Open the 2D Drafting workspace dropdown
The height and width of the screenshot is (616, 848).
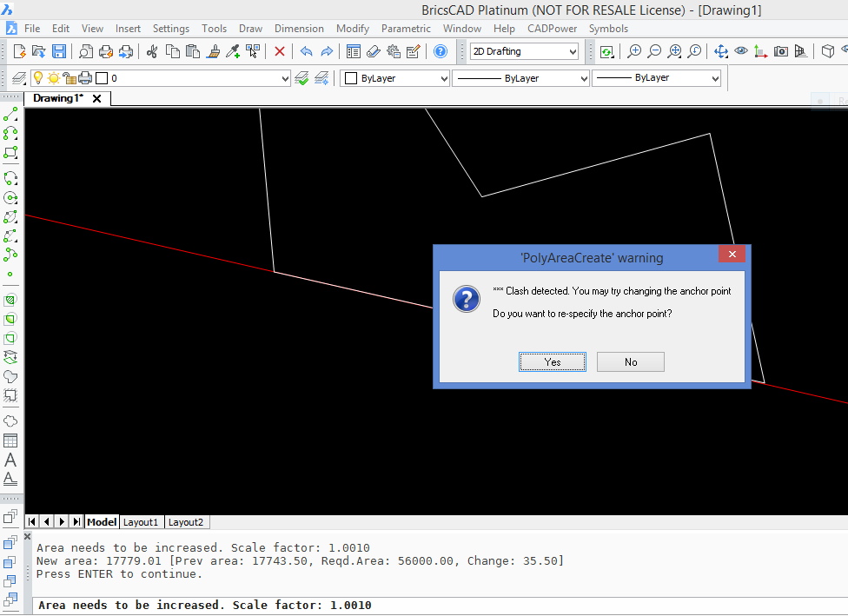click(x=524, y=52)
